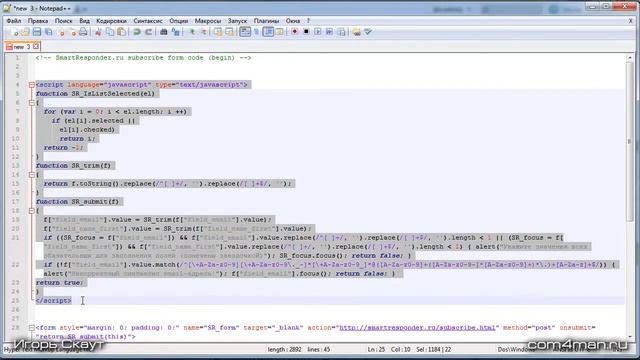Cut the selection with scissors icon
This screenshot has width=640, height=360.
tap(98, 32)
